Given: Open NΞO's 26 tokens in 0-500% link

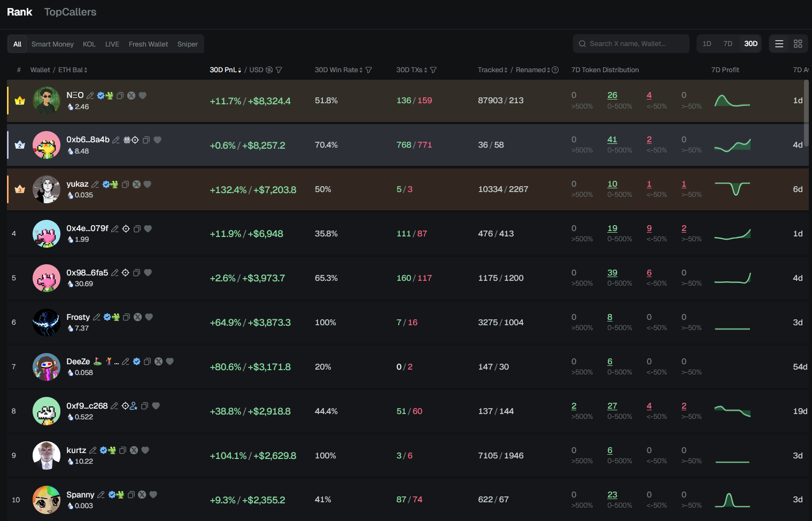Looking at the screenshot, I should (612, 95).
